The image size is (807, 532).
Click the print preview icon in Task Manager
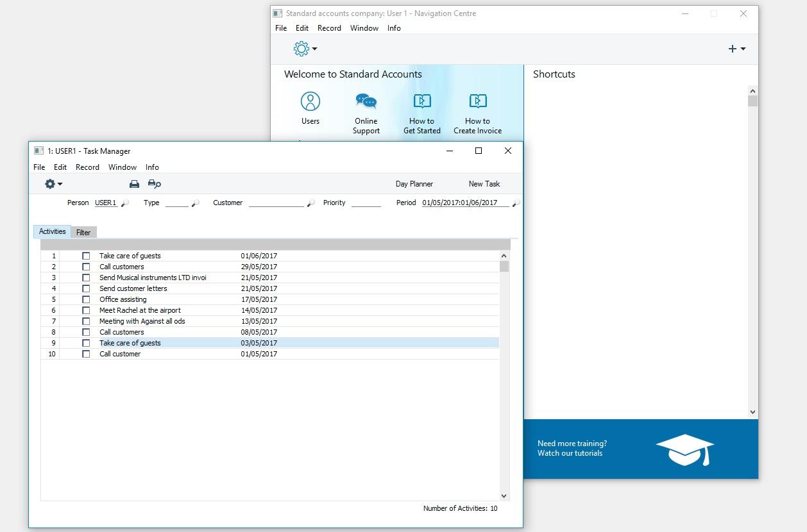click(x=154, y=184)
